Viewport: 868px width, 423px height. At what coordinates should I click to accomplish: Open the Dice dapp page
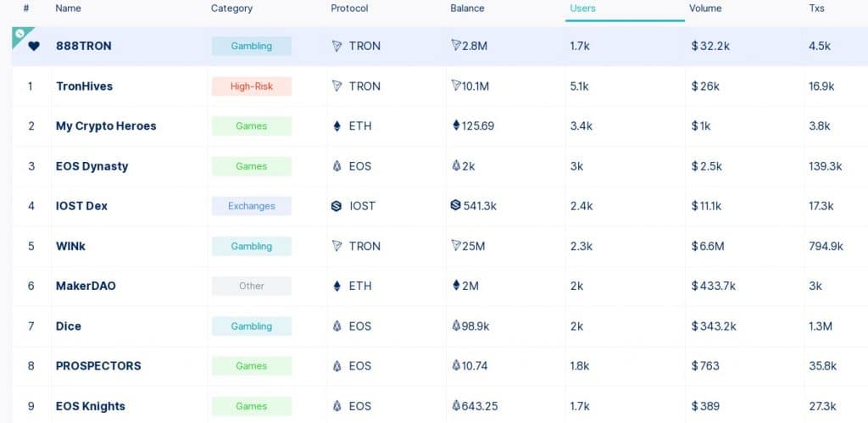(69, 326)
